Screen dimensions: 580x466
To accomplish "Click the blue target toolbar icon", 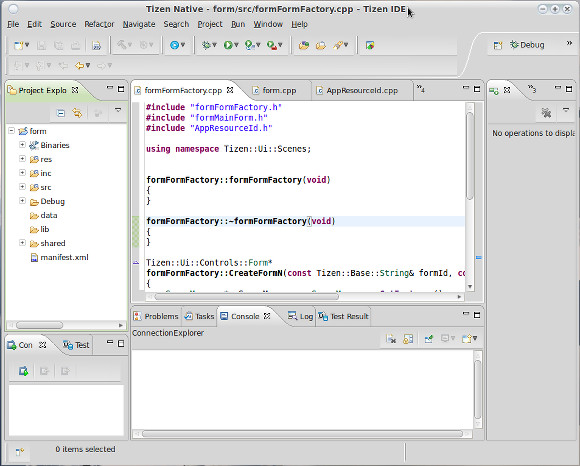I will pyautogui.click(x=174, y=45).
